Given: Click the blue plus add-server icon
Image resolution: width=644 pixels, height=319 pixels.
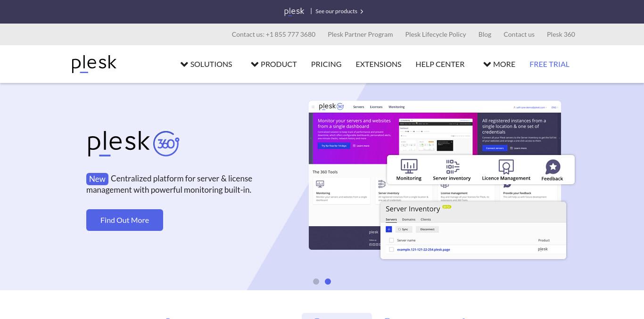Looking at the screenshot, I should coord(389,229).
